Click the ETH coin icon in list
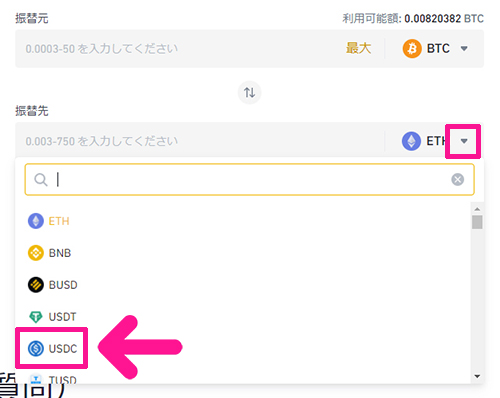The height and width of the screenshot is (398, 500). 36,221
